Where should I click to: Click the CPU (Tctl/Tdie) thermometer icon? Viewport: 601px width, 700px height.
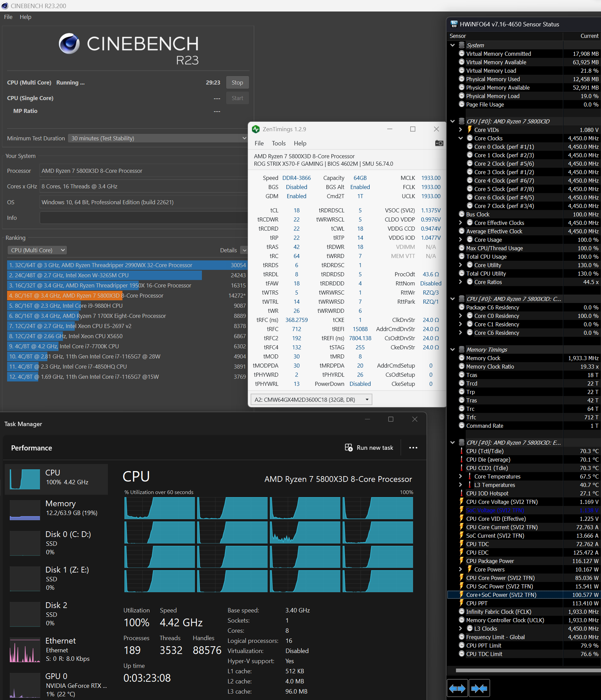(461, 451)
